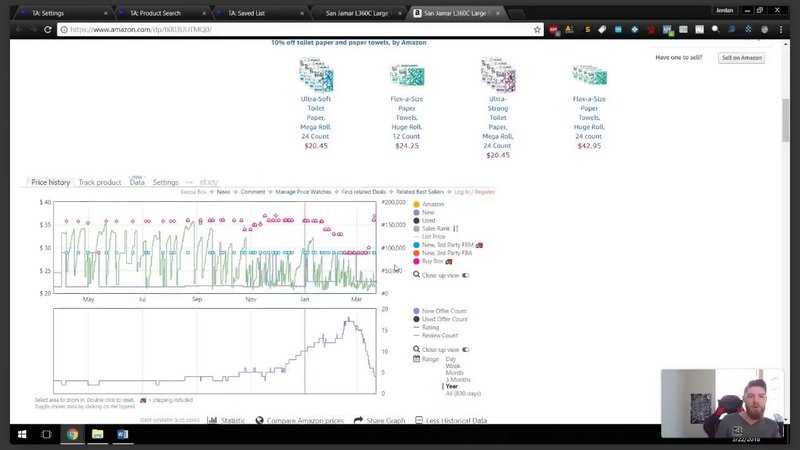The height and width of the screenshot is (450, 800).
Task: Open the Keepa News link
Action: coord(223,192)
